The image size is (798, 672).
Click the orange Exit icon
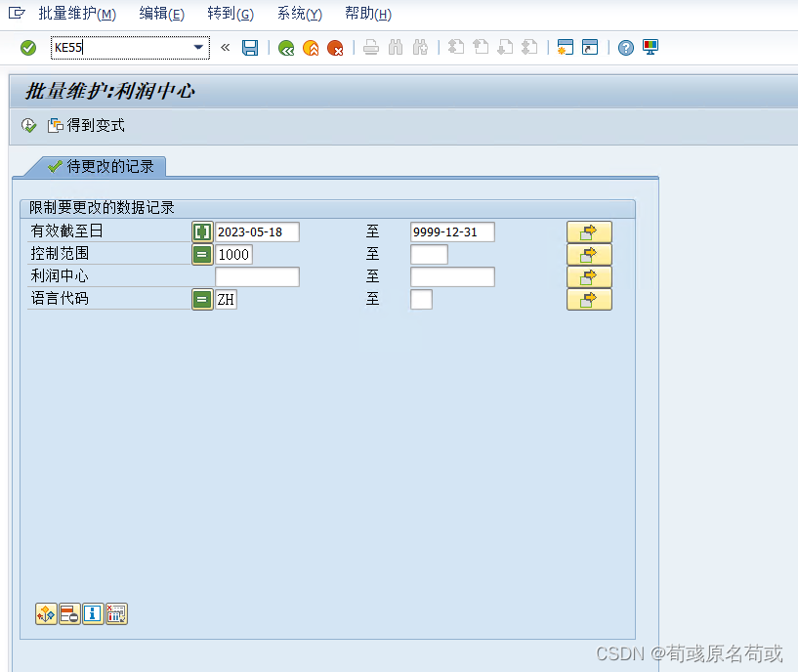311,48
